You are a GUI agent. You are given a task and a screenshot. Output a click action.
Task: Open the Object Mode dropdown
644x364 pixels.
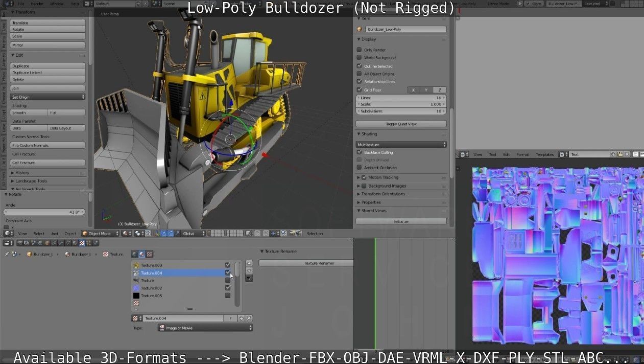[100, 233]
